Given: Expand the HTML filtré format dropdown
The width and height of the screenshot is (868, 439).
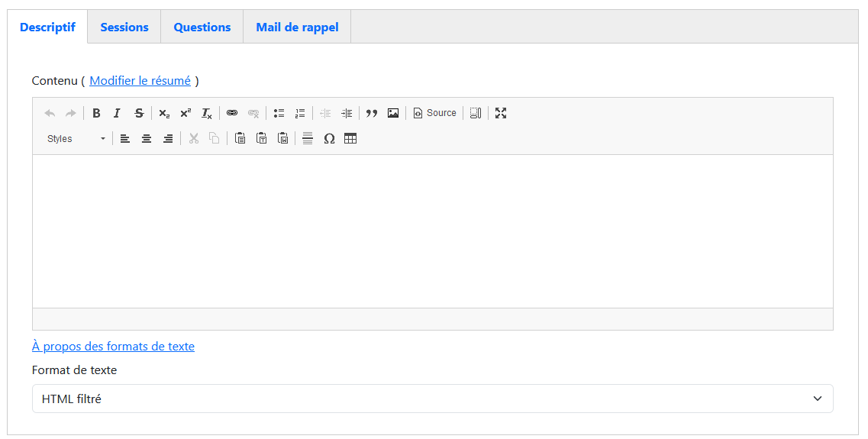Looking at the screenshot, I should coord(432,399).
